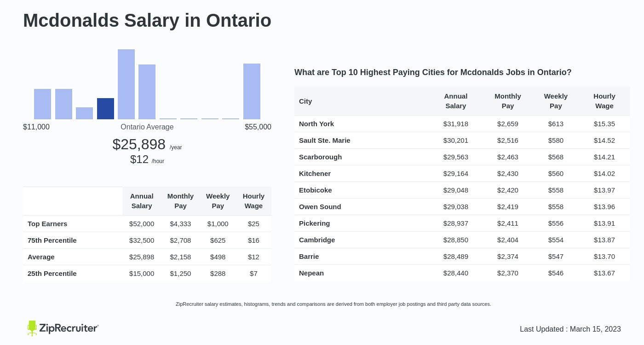Viewport: 644px width, 345px height.
Task: Click the 'Top Earners' row label
Action: pyautogui.click(x=47, y=224)
